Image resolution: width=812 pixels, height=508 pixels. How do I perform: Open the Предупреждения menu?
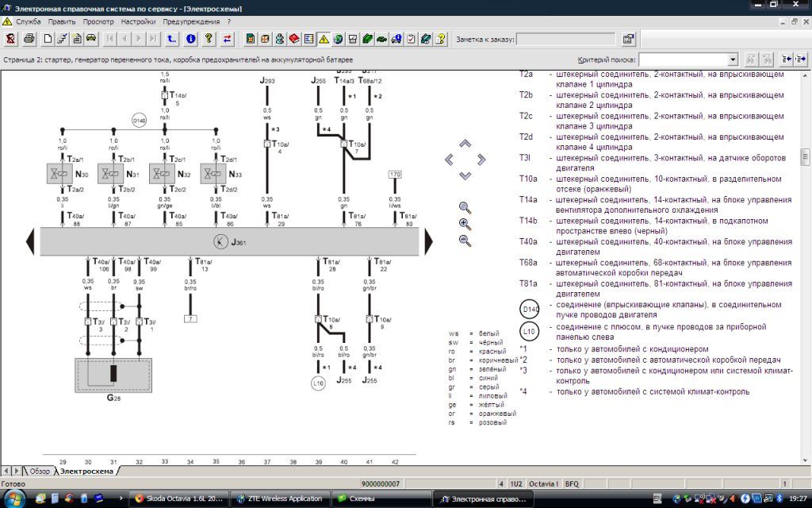pos(191,21)
